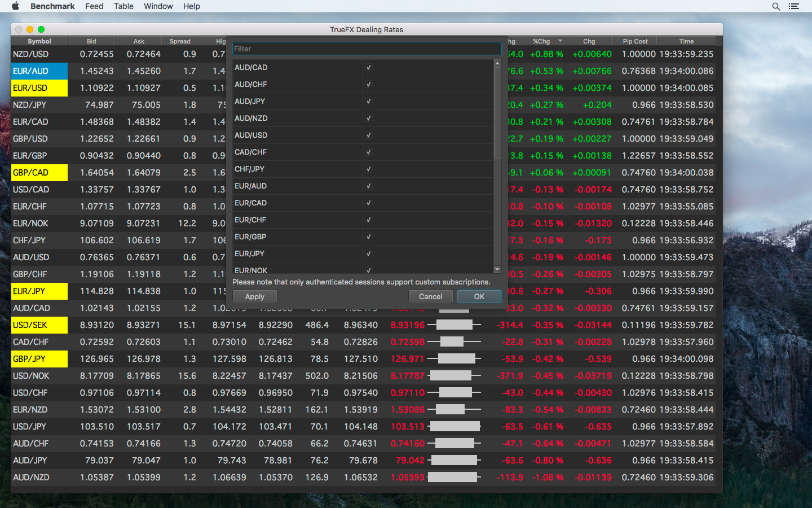The image size is (812, 508).
Task: Toggle AUD/CHF subscription checkbox
Action: point(369,84)
